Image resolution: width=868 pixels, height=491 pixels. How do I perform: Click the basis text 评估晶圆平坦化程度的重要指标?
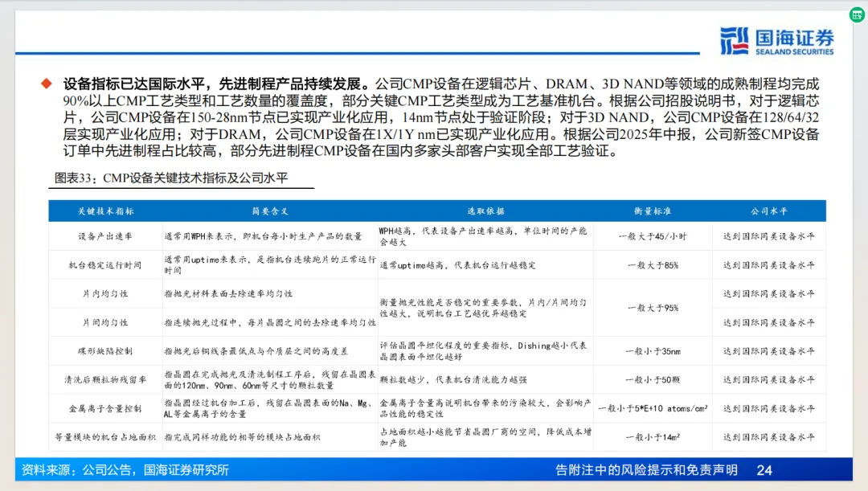(x=483, y=351)
